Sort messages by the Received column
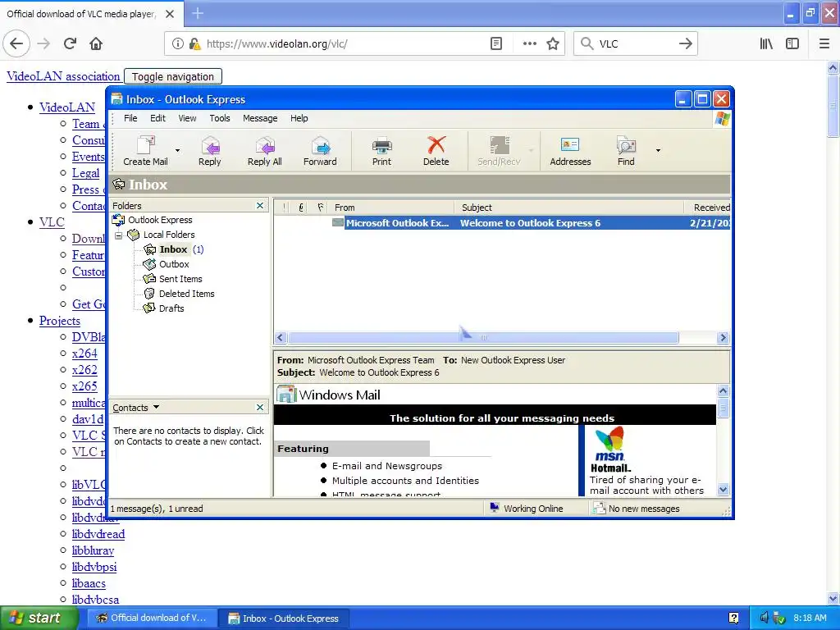 pos(707,208)
